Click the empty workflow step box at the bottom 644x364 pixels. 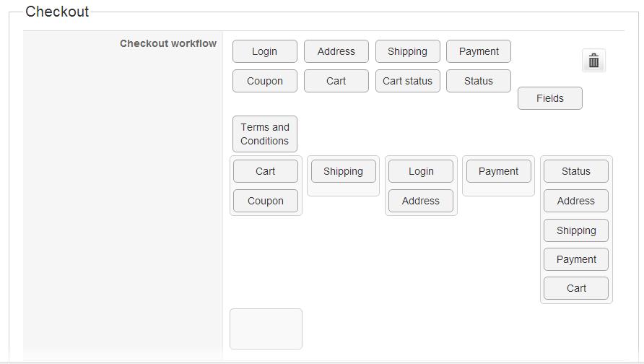click(x=266, y=329)
